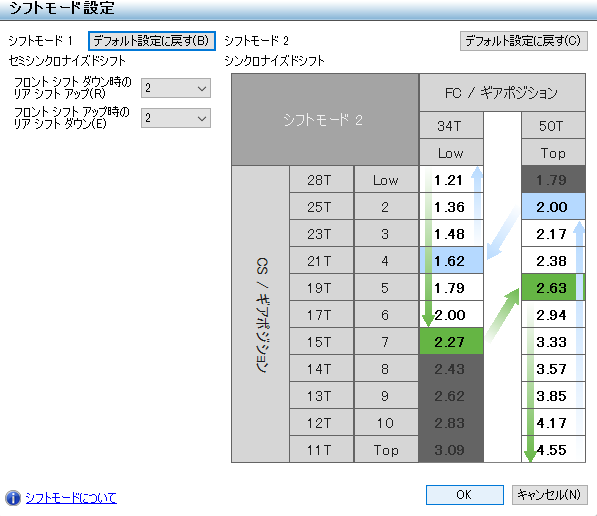The image size is (597, 516).
Task: Restore Shift Mode 2 defaults with デフォルト設定に戻す(C)
Action: pos(524,41)
